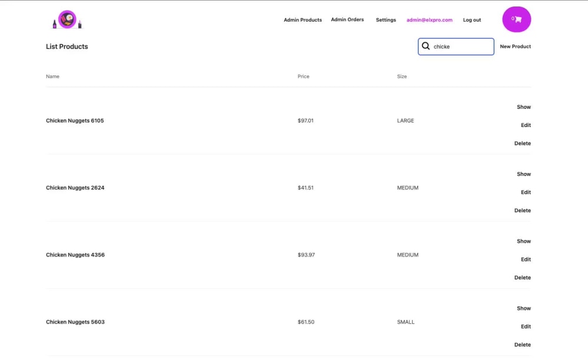Viewport: 588px width, 364px height.
Task: Click the Size column header
Action: pyautogui.click(x=402, y=76)
